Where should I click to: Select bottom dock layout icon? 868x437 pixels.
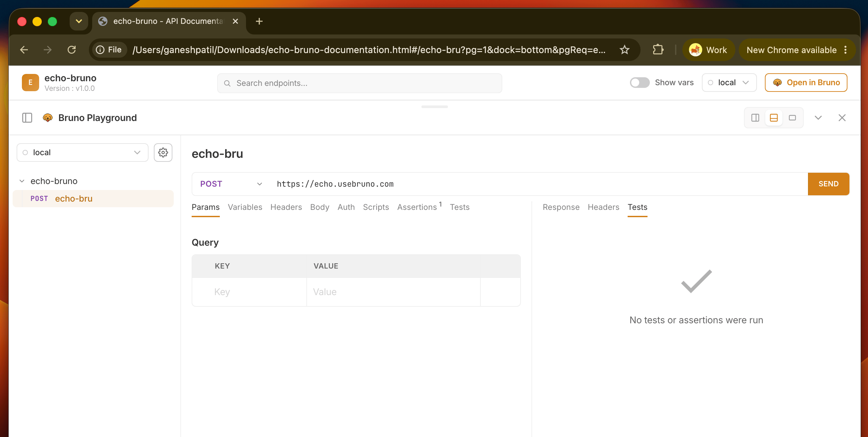[x=774, y=118]
